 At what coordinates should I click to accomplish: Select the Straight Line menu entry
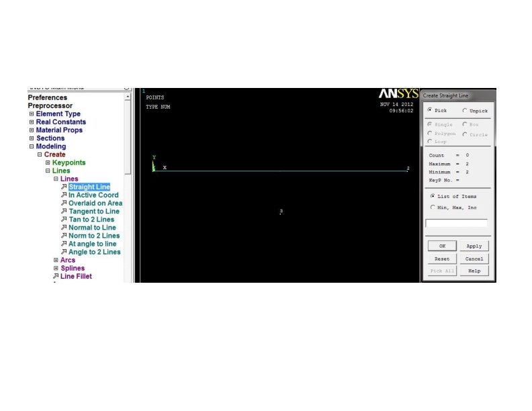(x=89, y=187)
